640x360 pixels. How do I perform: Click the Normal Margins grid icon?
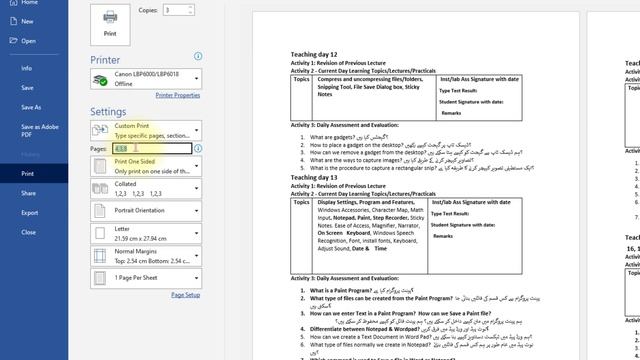point(100,256)
